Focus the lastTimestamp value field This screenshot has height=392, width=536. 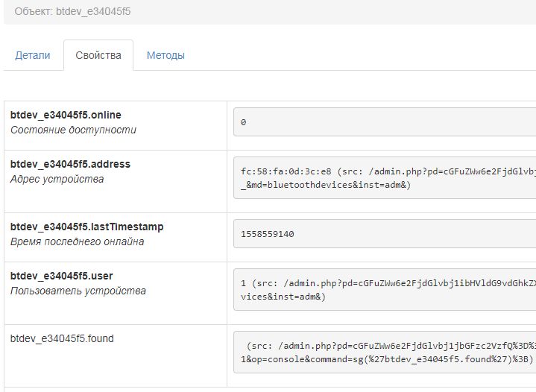[x=385, y=234]
